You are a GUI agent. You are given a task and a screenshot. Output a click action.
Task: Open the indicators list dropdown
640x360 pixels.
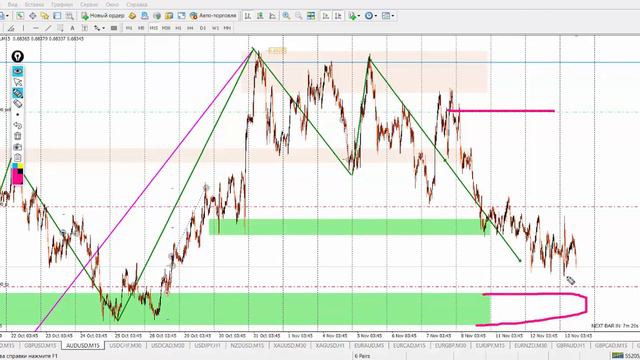[354, 16]
